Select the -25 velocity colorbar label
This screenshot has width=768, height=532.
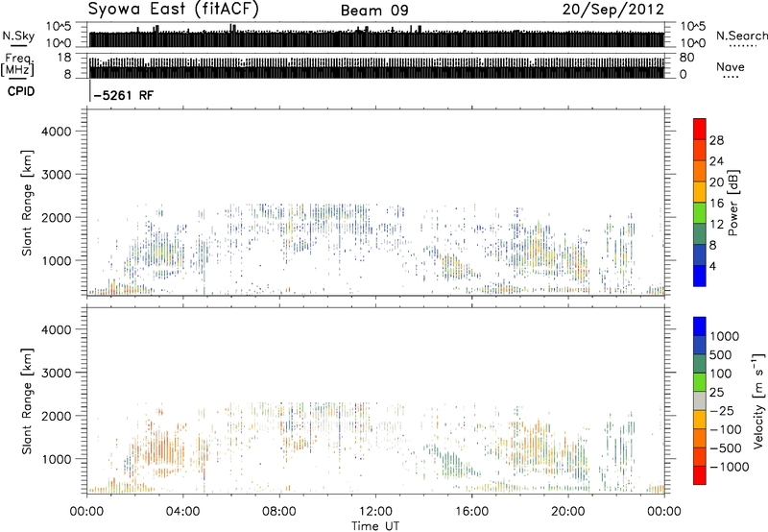(x=721, y=411)
